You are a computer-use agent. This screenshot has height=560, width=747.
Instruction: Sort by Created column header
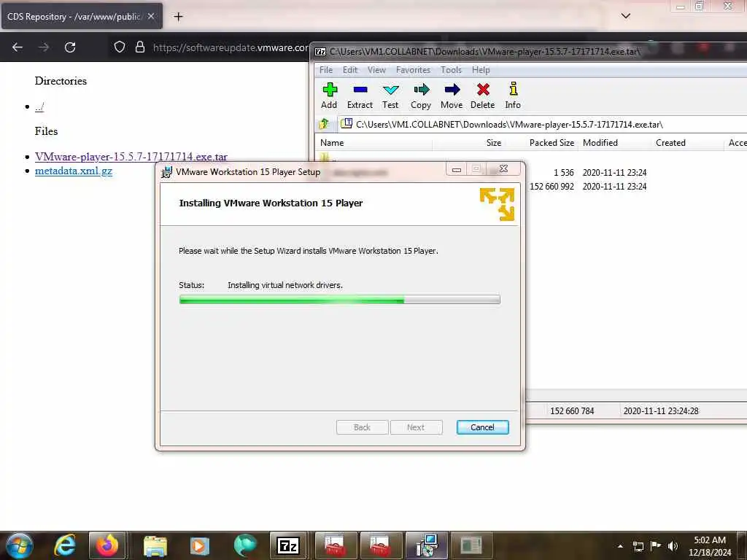687,143
